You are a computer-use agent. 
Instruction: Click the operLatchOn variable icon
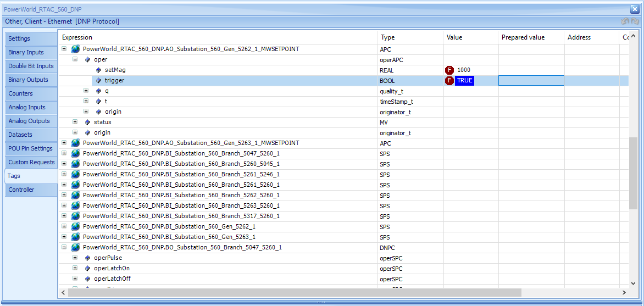87,268
